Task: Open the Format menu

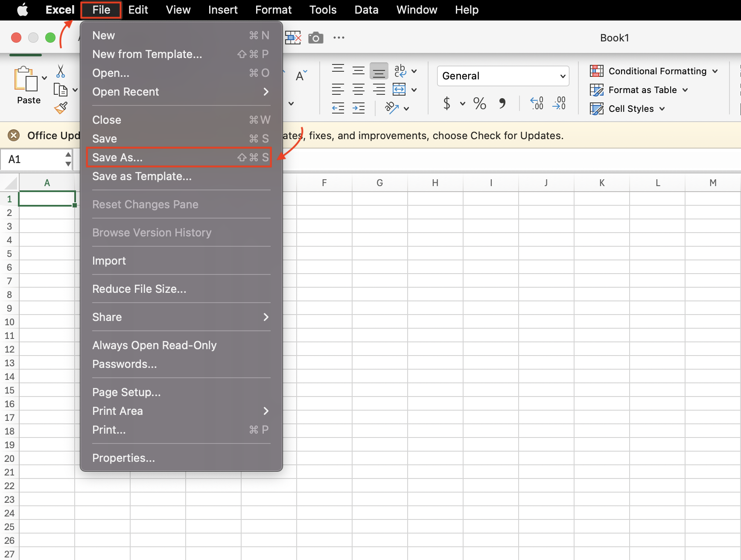Action: 273,10
